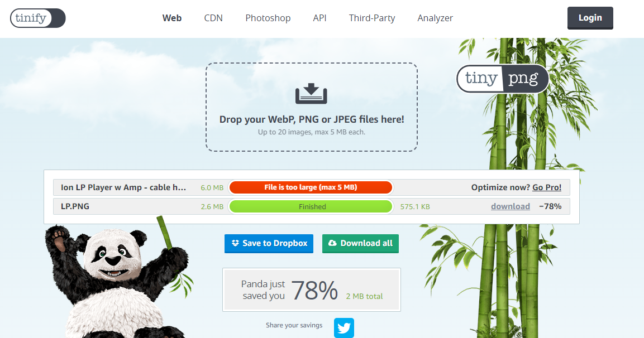Click the LP.PNG file name
644x338 pixels.
[75, 206]
